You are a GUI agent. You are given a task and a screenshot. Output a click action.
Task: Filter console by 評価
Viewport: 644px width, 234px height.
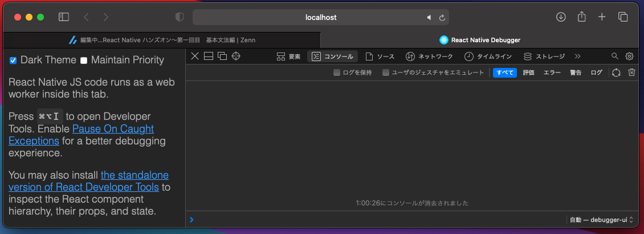(528, 73)
